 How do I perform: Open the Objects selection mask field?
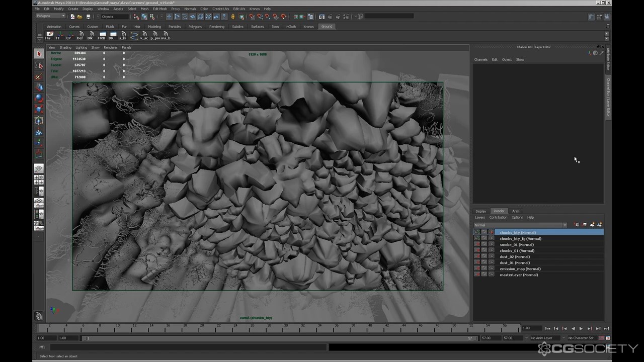click(x=115, y=17)
